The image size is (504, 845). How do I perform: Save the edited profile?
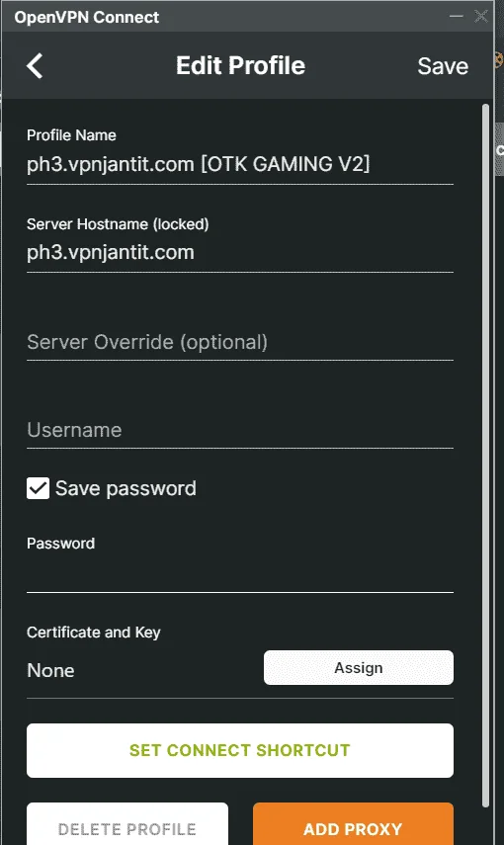(x=443, y=66)
